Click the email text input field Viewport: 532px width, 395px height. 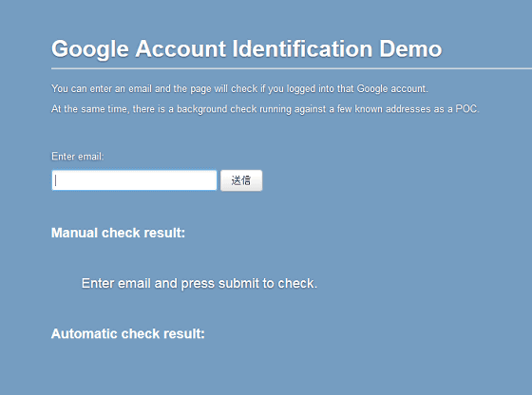pyautogui.click(x=134, y=180)
